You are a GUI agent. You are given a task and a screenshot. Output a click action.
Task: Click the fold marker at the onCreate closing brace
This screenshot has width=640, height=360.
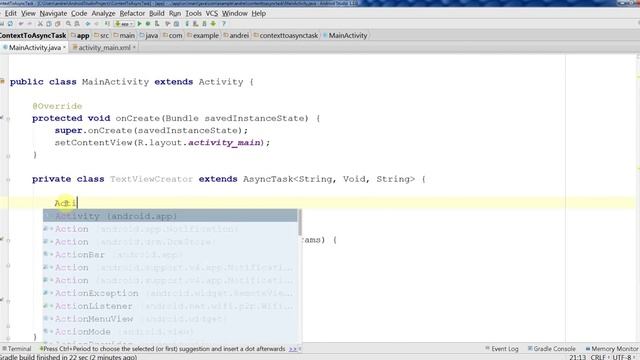coord(8,156)
